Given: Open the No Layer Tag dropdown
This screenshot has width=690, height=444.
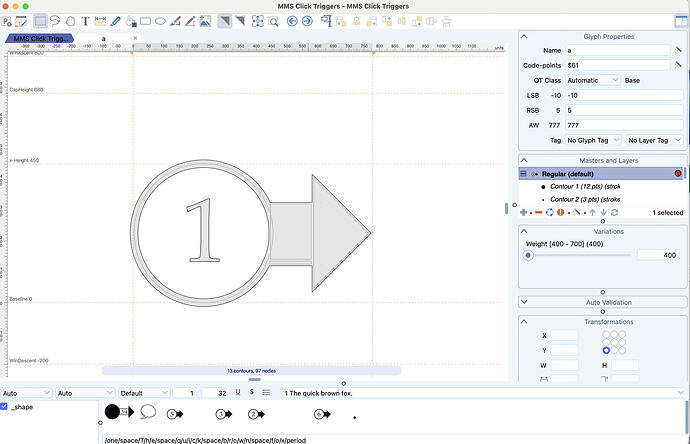Looking at the screenshot, I should tap(654, 140).
